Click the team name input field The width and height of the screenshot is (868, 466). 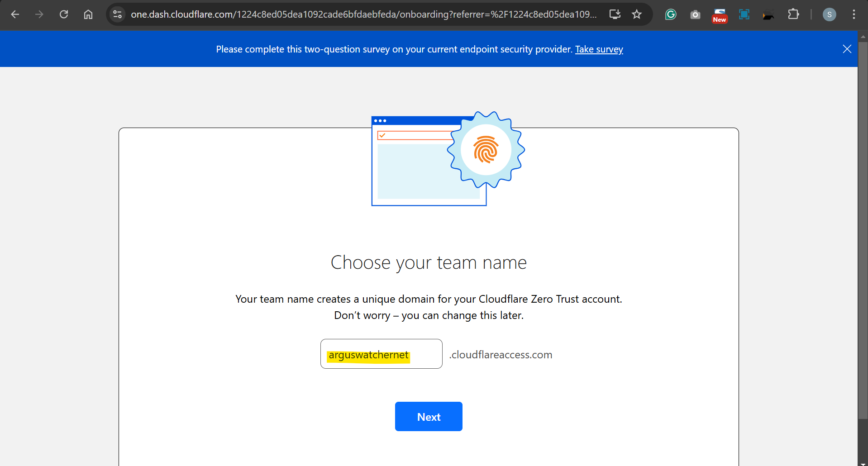click(381, 354)
